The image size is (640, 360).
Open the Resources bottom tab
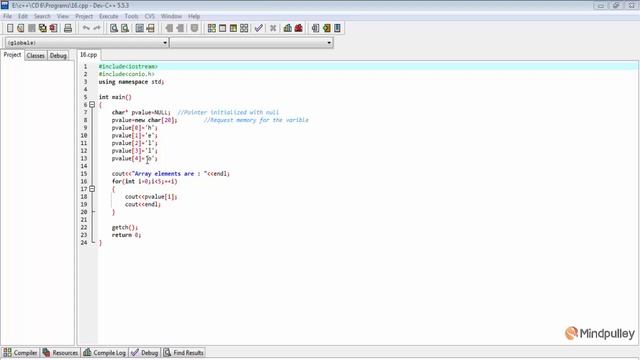coord(60,353)
